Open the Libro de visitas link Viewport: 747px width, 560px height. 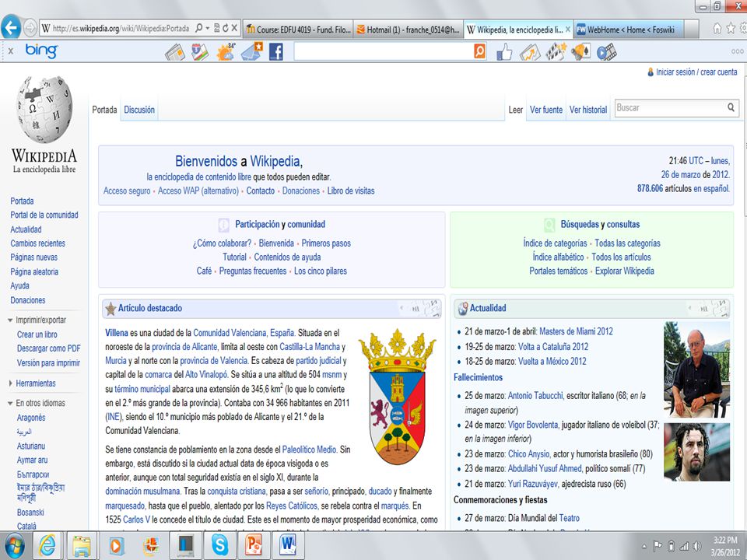click(x=351, y=191)
